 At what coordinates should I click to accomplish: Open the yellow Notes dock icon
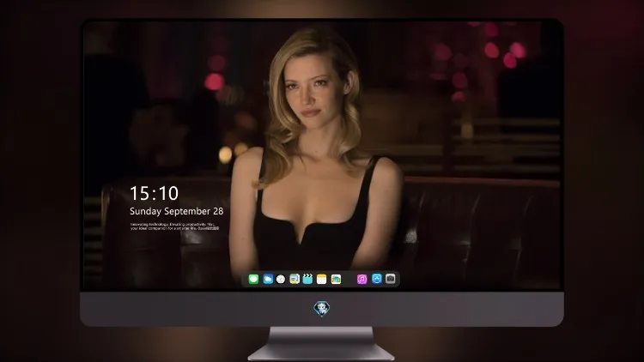tap(322, 279)
